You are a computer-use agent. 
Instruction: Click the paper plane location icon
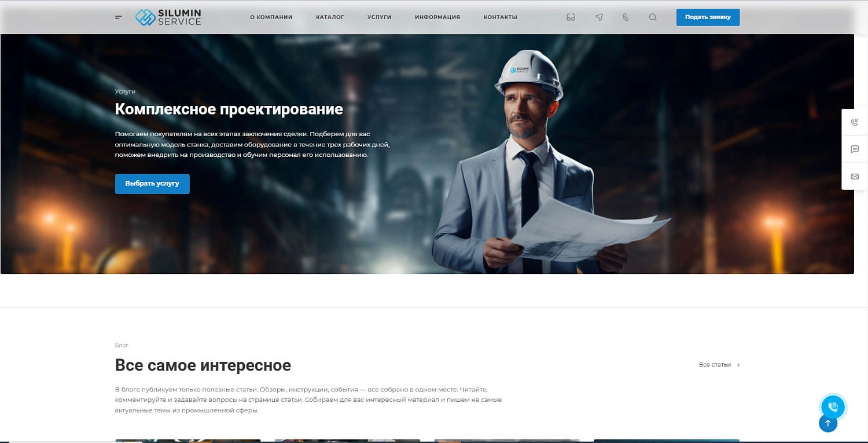(599, 17)
